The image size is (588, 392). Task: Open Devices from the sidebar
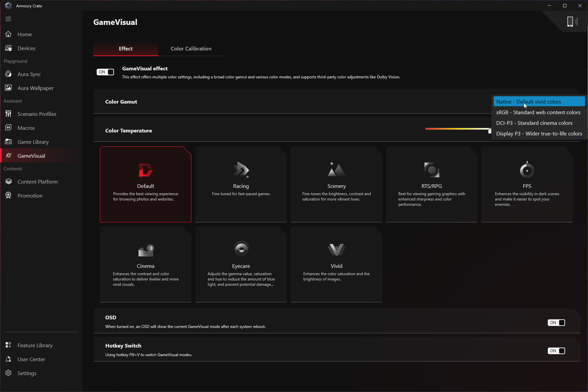pos(41,48)
